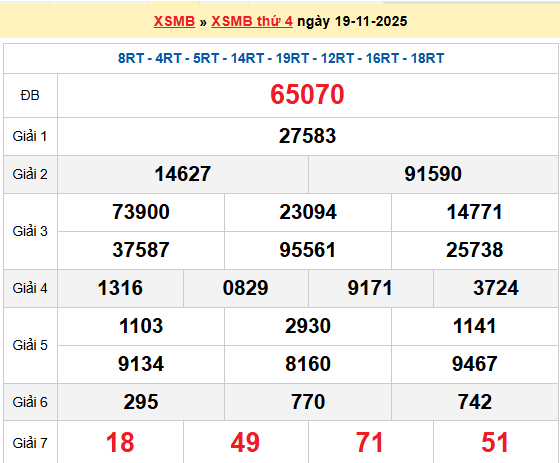Click the Giải 7 number 51
560x463 pixels.
point(495,443)
